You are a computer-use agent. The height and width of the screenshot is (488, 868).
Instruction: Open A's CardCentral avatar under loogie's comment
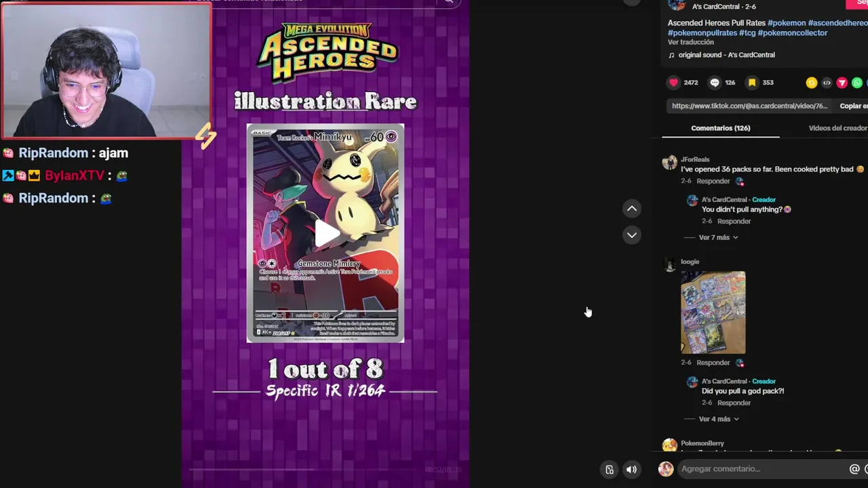[x=692, y=382]
